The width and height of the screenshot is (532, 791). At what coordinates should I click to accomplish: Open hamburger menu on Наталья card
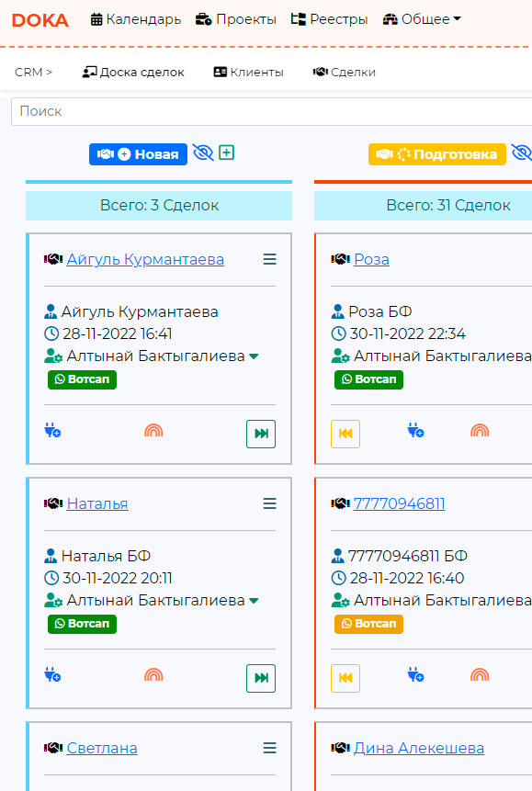(x=269, y=503)
